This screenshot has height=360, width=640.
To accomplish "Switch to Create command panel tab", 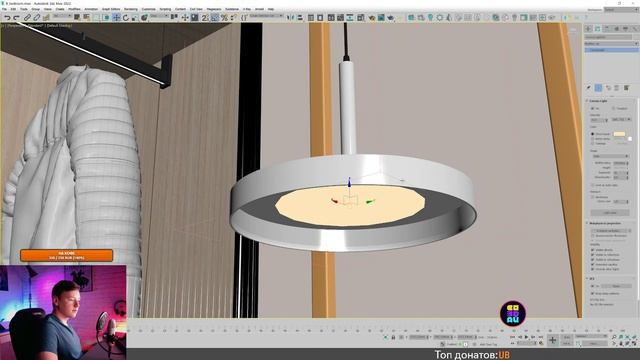I will [589, 29].
